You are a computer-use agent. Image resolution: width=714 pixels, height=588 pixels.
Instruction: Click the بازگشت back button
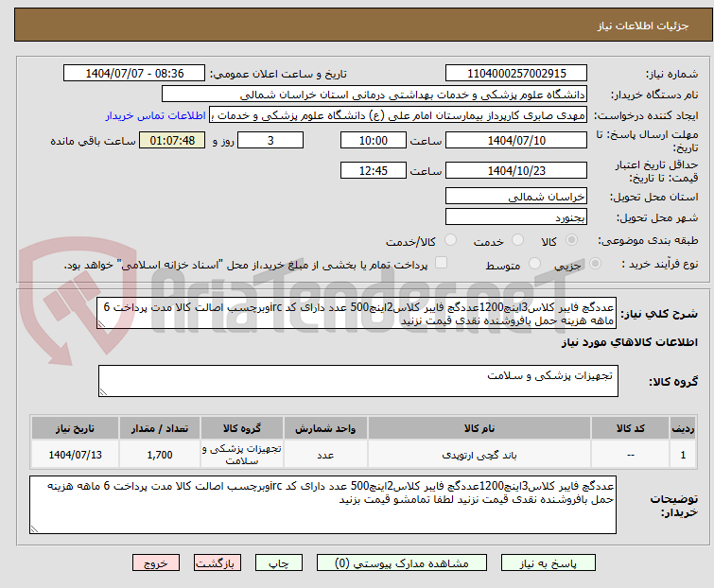point(218,563)
